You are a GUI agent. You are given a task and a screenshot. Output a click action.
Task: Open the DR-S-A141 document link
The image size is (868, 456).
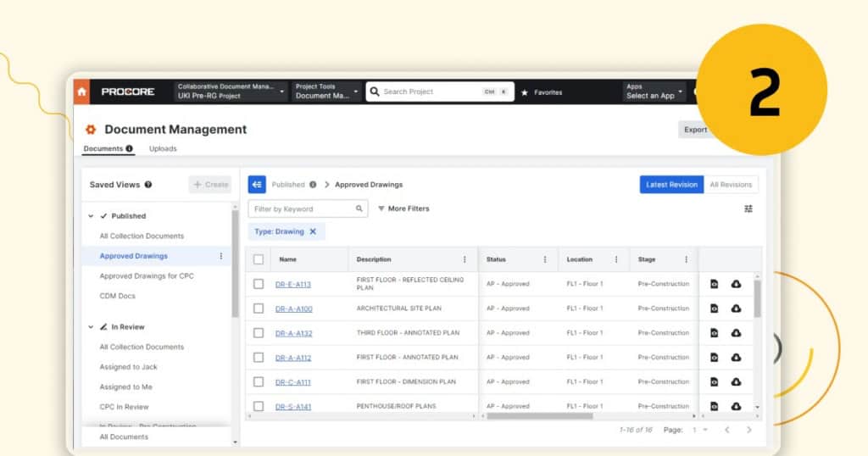pyautogui.click(x=293, y=407)
